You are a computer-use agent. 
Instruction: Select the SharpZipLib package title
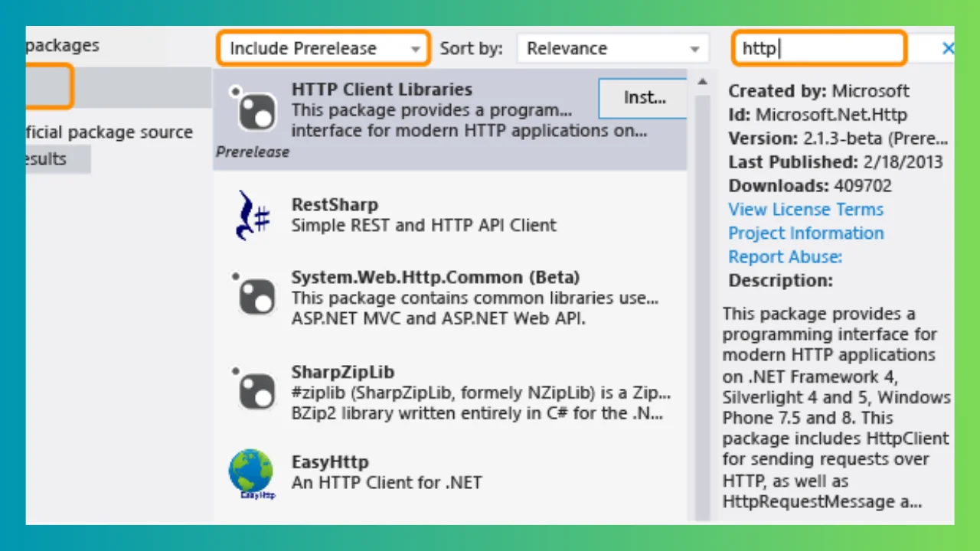(342, 372)
